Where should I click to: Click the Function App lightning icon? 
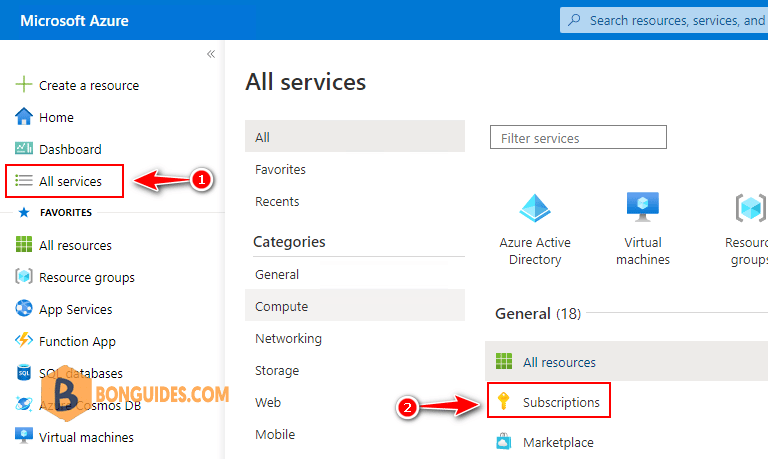point(24,340)
